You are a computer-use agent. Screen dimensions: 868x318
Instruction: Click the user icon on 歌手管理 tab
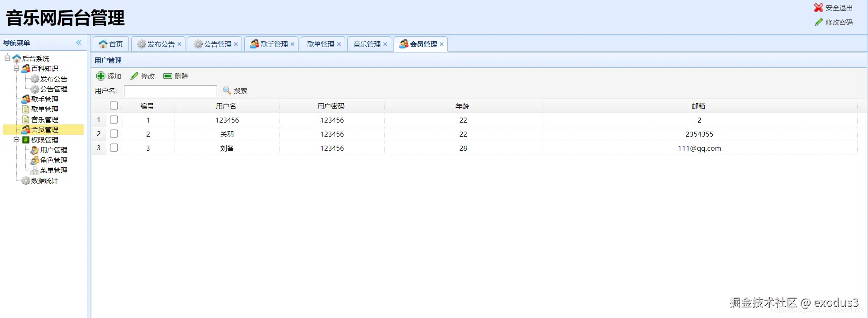click(x=255, y=44)
